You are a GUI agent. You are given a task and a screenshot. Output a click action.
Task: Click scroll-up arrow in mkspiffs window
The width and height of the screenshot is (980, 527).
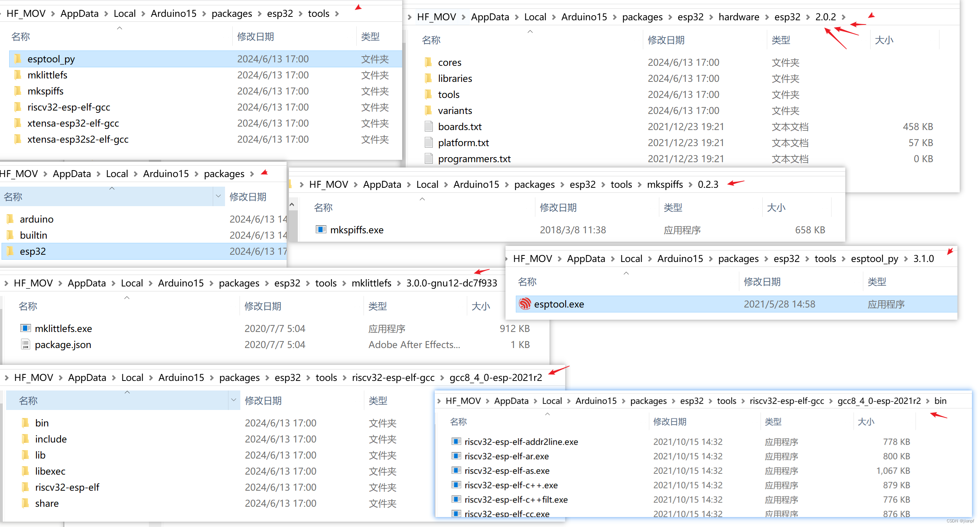pos(292,205)
